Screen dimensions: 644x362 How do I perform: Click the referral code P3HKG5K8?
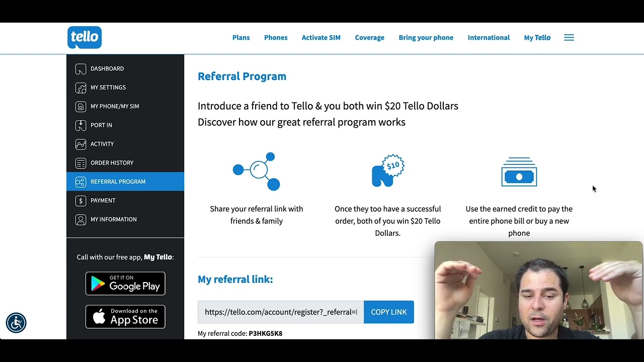click(266, 333)
